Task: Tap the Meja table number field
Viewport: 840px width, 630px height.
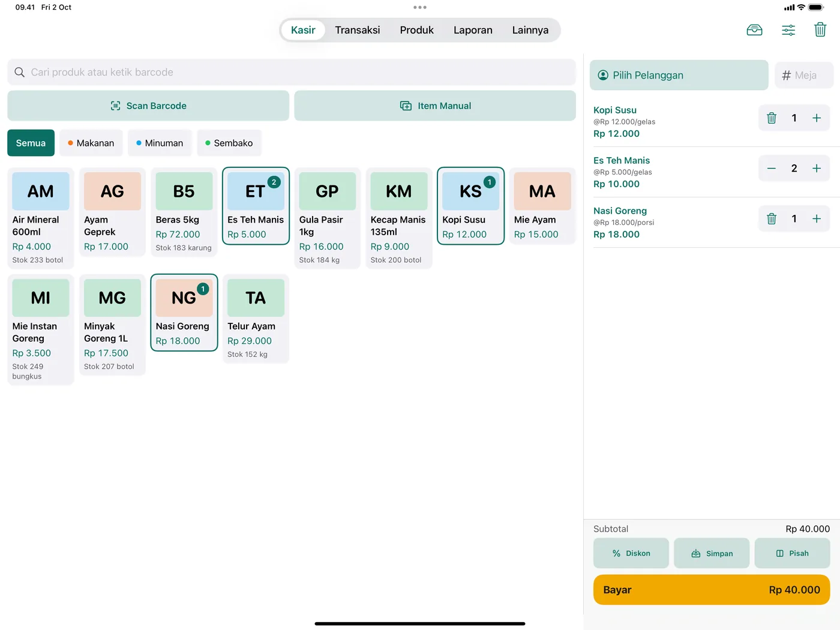Action: (x=804, y=75)
